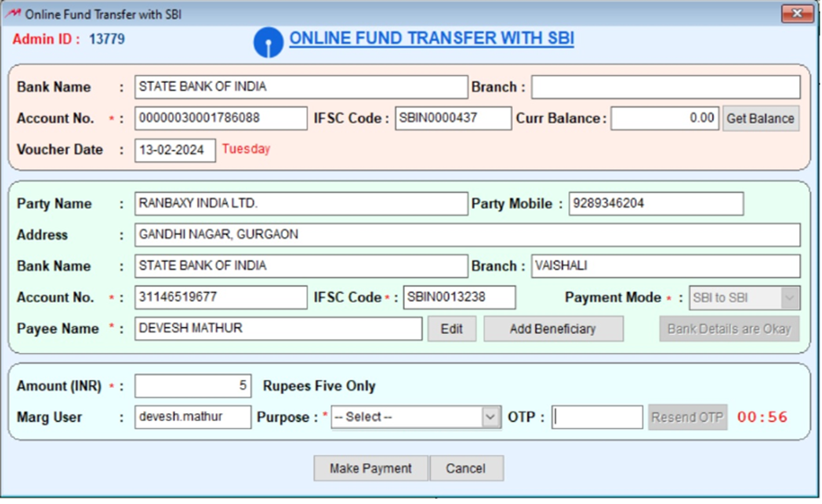Click the Resend OTP button
Viewport: 822px width, 504px height.
(x=688, y=418)
